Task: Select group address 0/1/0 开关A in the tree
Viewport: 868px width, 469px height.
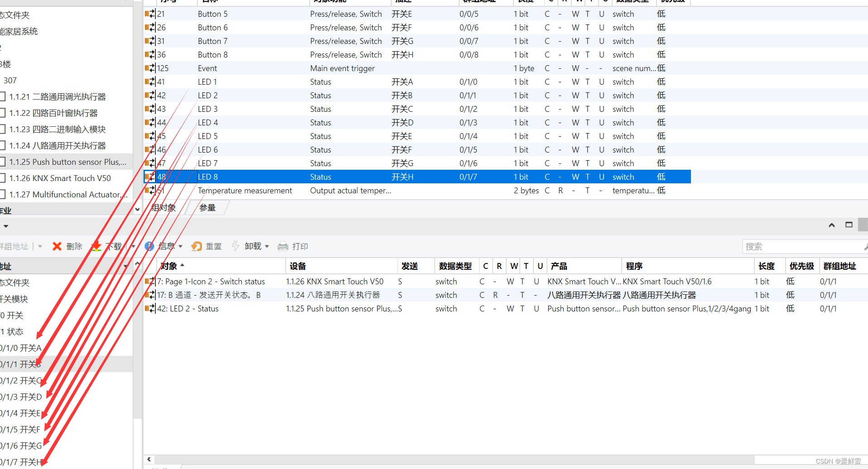Action: point(21,348)
